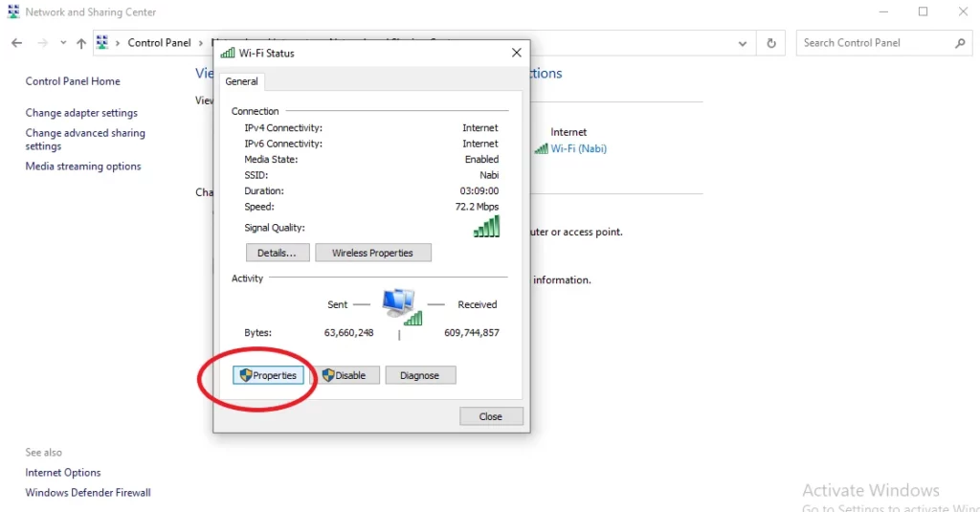Viewport: 980px width, 512px height.
Task: Open Internet Options
Action: coord(62,473)
